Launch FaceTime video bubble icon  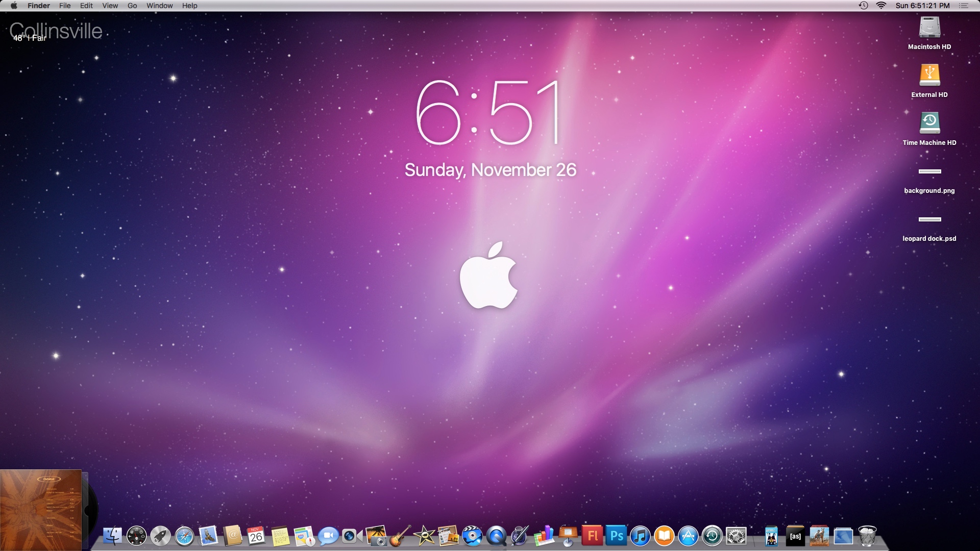tap(328, 536)
